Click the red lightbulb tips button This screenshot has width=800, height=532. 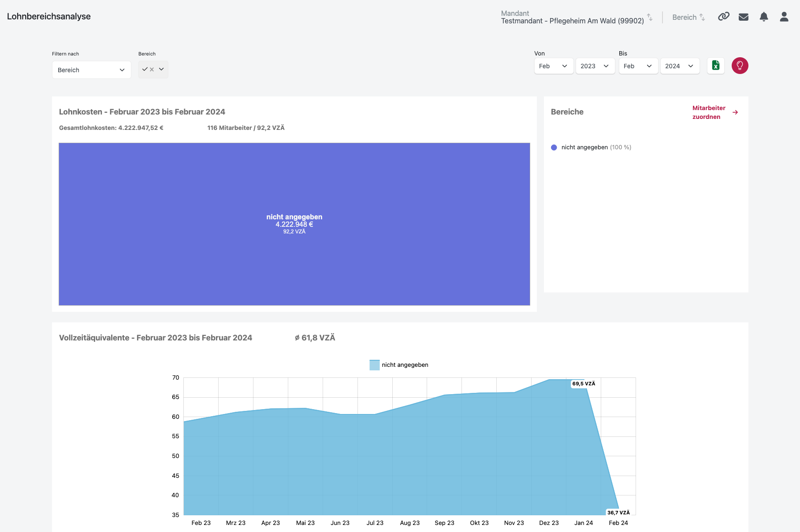pyautogui.click(x=740, y=66)
